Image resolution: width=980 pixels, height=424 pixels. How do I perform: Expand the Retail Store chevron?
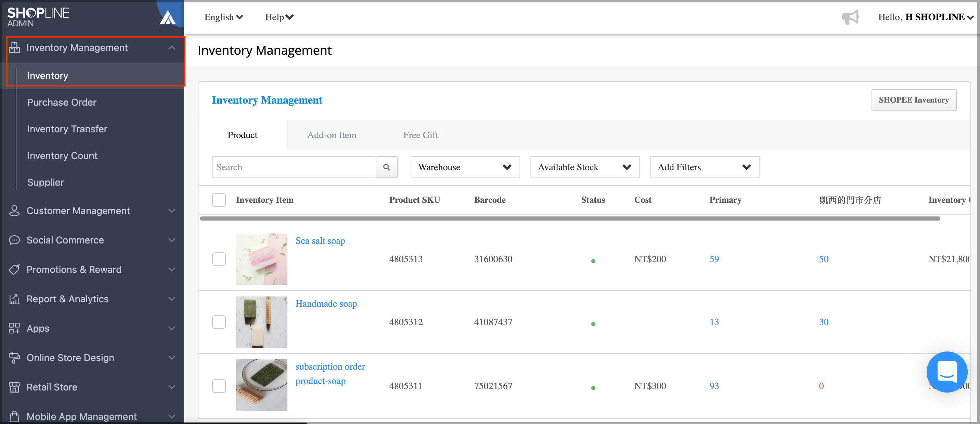click(x=171, y=387)
